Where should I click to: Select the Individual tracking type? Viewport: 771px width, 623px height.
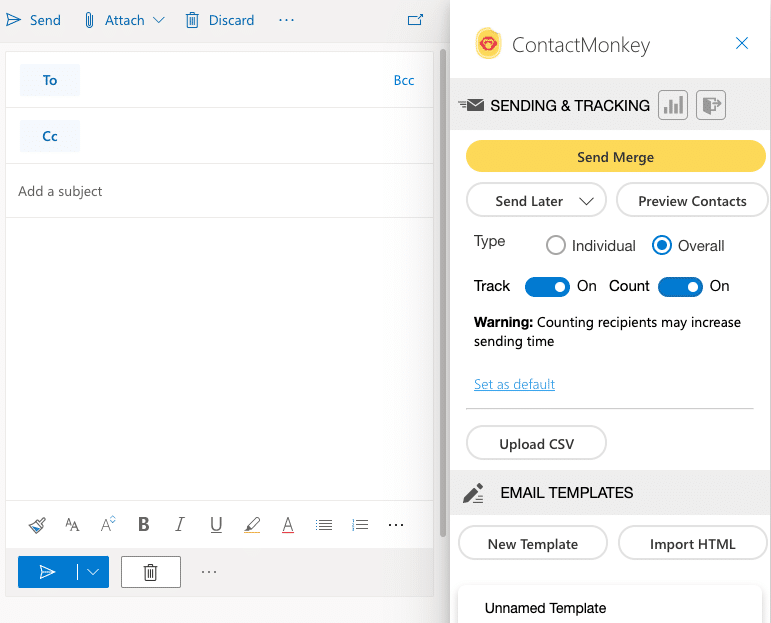pyautogui.click(x=556, y=245)
